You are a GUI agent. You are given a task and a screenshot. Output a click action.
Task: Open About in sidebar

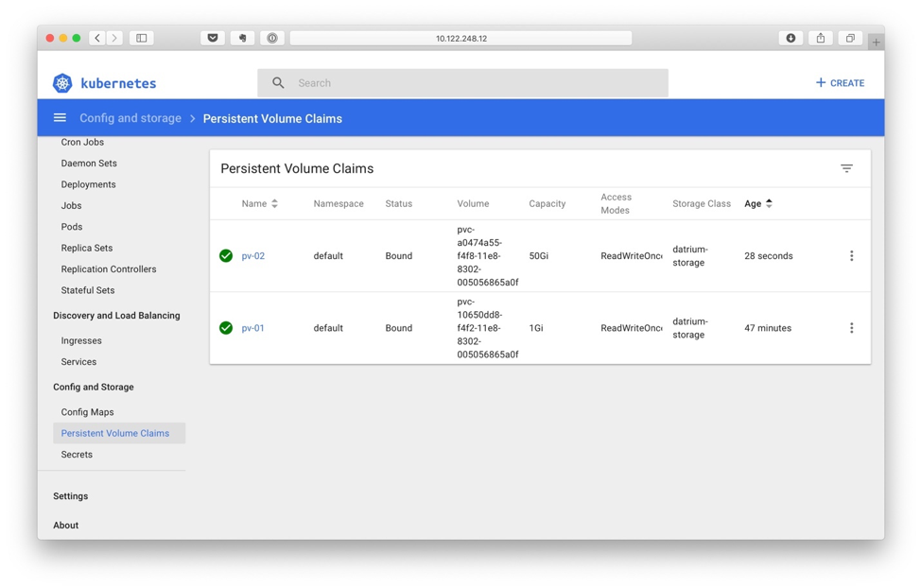point(66,526)
